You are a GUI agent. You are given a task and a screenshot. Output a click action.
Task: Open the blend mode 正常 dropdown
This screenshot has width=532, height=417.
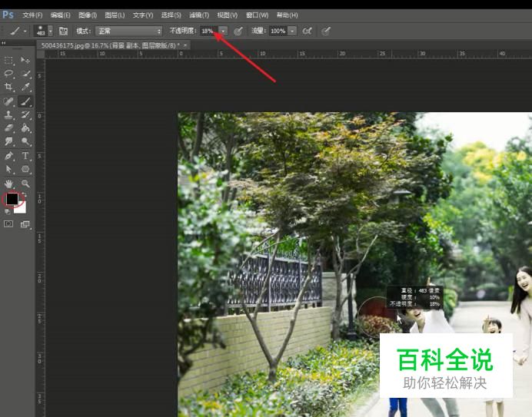coord(128,31)
